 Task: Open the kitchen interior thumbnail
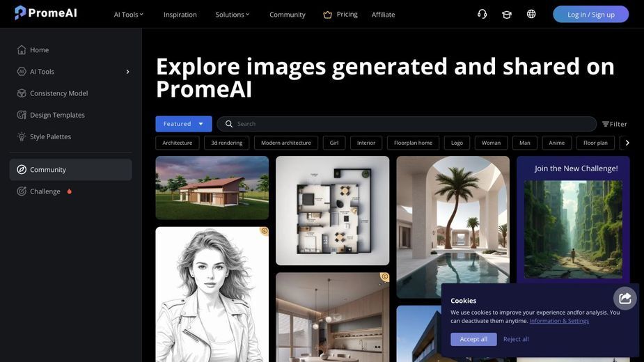[x=332, y=317]
